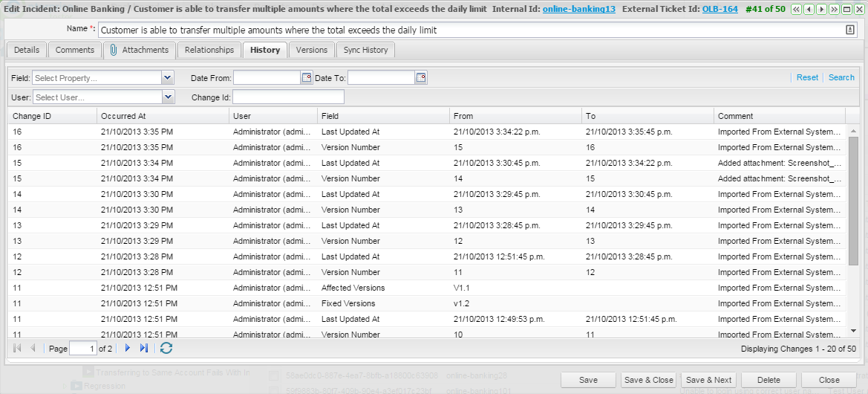The image size is (868, 394).
Task: Expand the Field property dropdown
Action: pyautogui.click(x=167, y=77)
